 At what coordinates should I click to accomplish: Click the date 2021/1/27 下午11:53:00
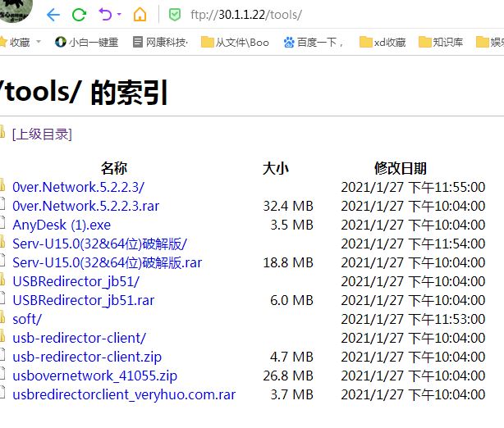(x=413, y=319)
